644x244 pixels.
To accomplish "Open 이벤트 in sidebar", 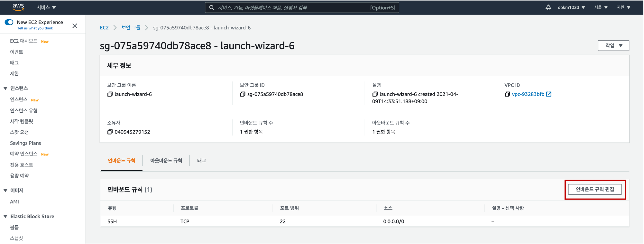I will 16,52.
